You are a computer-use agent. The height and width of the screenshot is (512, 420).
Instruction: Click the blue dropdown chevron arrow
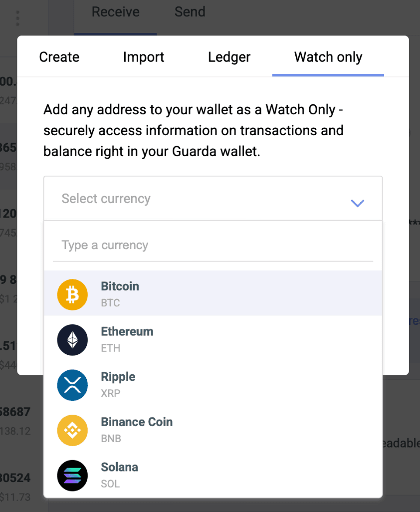coord(357,203)
